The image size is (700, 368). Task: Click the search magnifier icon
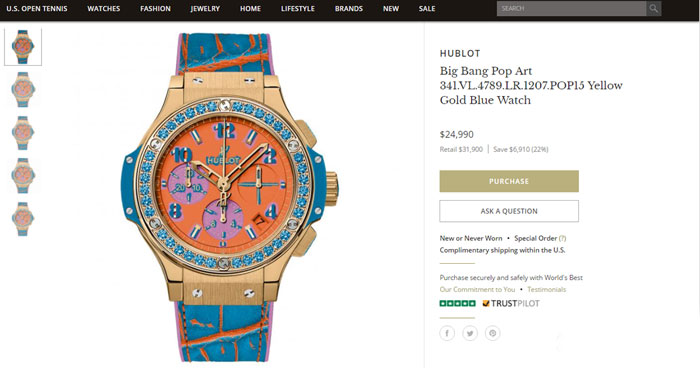click(654, 8)
